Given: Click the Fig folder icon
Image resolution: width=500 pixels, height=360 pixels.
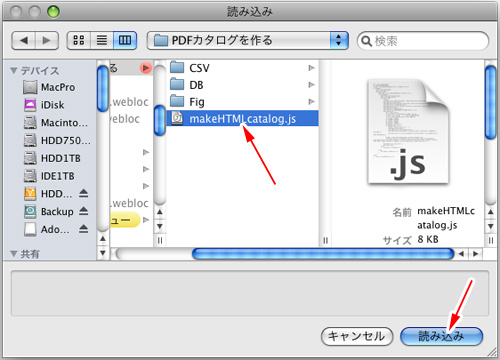Looking at the screenshot, I should pyautogui.click(x=177, y=101).
